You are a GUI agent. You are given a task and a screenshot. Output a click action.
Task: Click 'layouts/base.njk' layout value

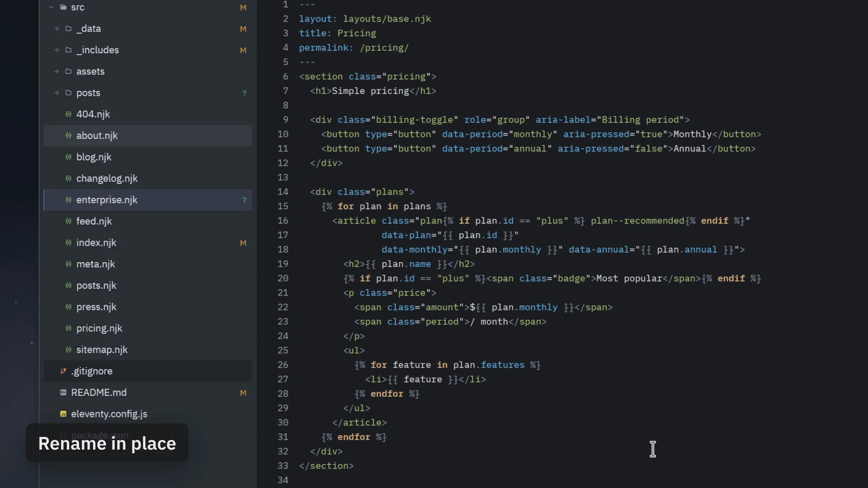(x=387, y=19)
